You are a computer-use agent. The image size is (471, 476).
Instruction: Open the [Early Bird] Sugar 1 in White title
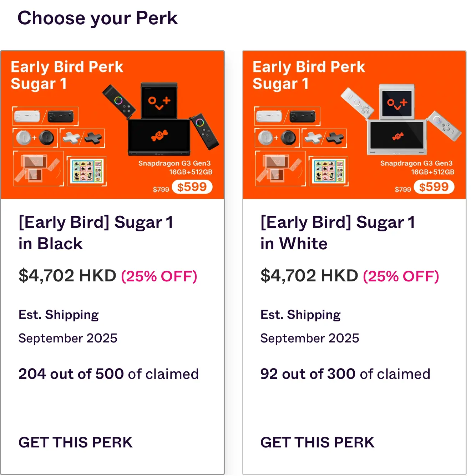(338, 233)
